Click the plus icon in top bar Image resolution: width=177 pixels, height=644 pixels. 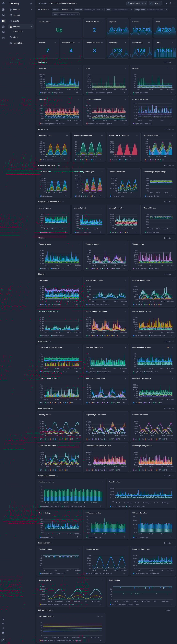point(166,3)
